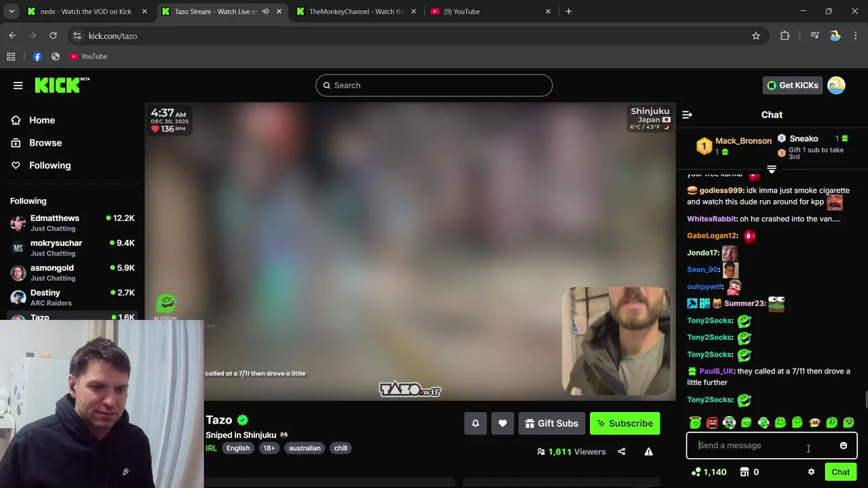Click the KICK beta logo
The width and height of the screenshot is (868, 488).
(62, 85)
